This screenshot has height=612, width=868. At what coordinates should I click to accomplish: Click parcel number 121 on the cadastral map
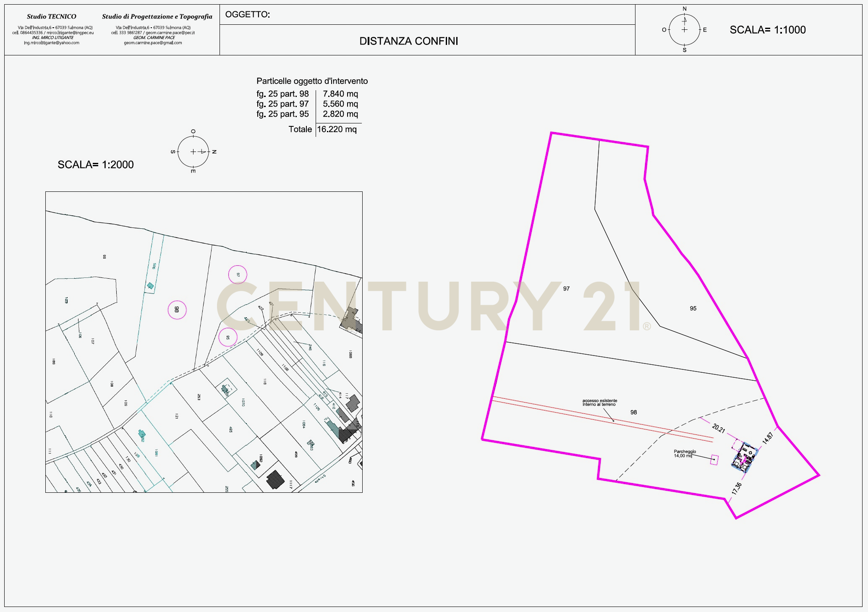click(177, 416)
